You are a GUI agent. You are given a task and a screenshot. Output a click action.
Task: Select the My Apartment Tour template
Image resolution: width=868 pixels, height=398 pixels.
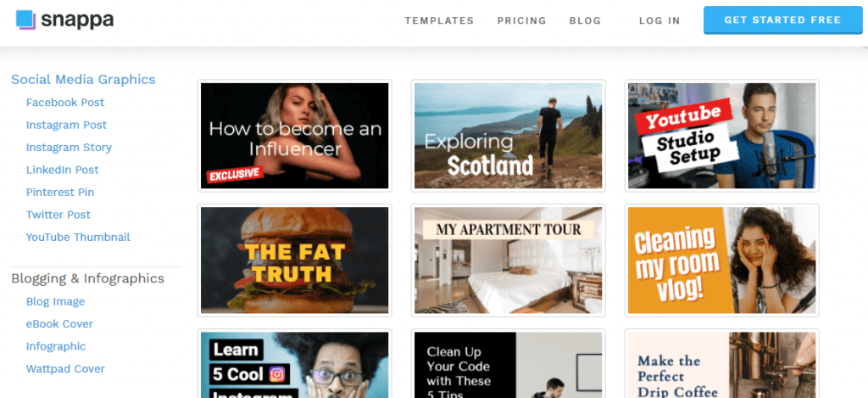(x=509, y=261)
